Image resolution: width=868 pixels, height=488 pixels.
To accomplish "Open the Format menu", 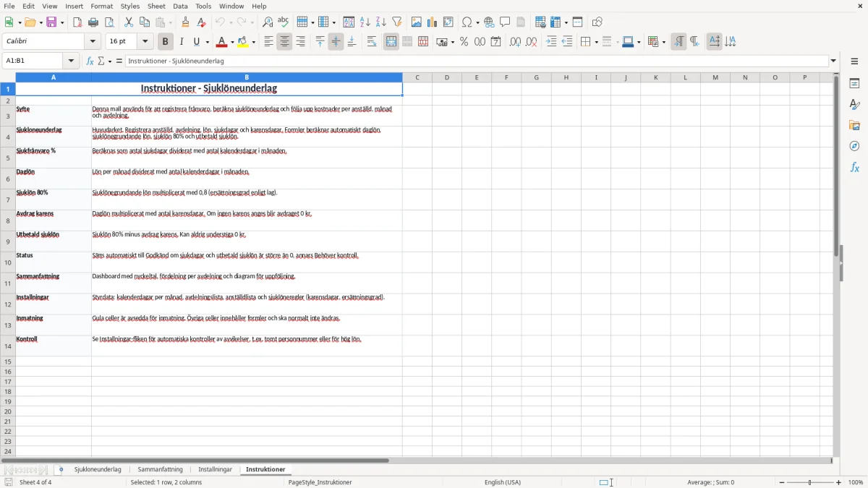I will point(102,6).
